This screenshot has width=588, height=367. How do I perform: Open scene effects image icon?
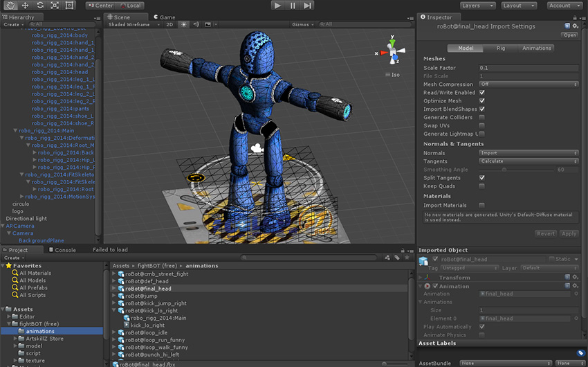(208, 24)
